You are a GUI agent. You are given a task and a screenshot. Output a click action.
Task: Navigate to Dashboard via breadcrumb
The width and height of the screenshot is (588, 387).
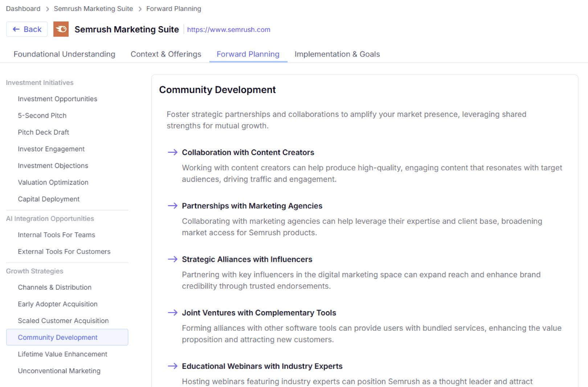[23, 8]
